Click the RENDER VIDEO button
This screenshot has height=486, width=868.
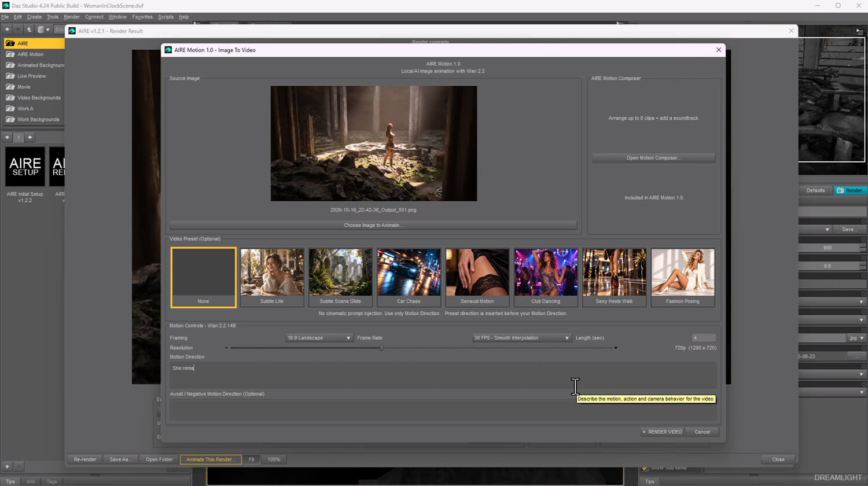(x=663, y=432)
